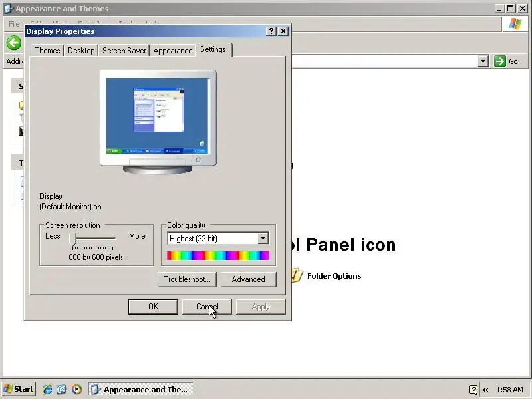Click the 1:58 AM clock
The image size is (532, 399).
point(509,390)
